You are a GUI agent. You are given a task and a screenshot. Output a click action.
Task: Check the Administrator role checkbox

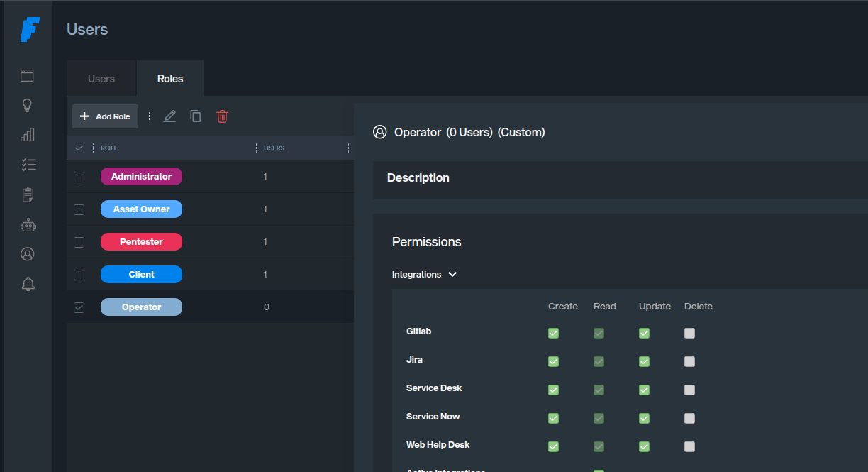pyautogui.click(x=79, y=177)
